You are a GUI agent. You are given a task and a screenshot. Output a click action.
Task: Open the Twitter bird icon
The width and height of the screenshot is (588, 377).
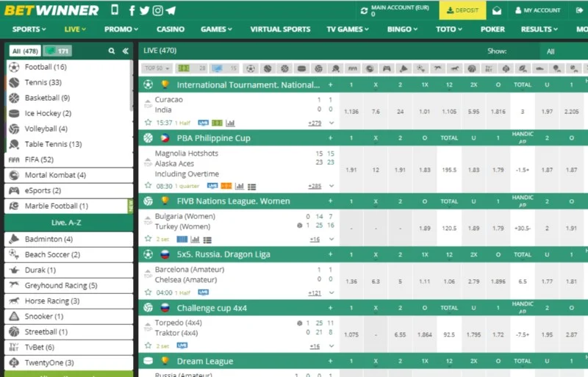144,10
